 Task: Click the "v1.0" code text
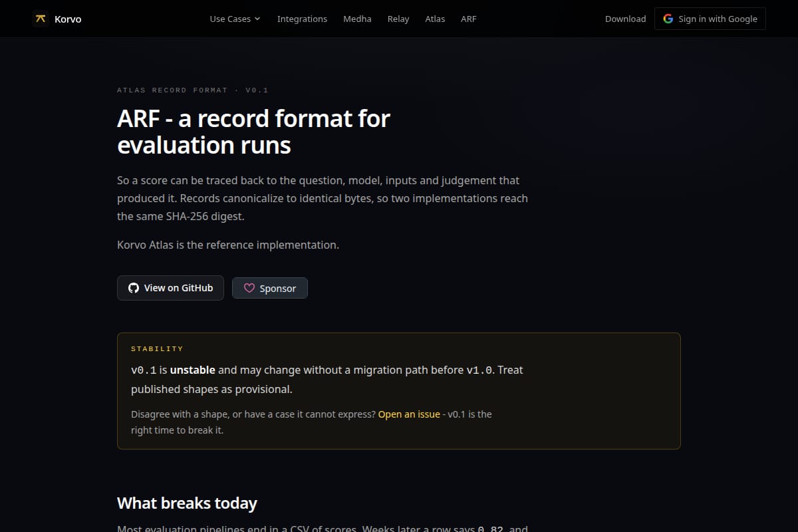pyautogui.click(x=480, y=370)
